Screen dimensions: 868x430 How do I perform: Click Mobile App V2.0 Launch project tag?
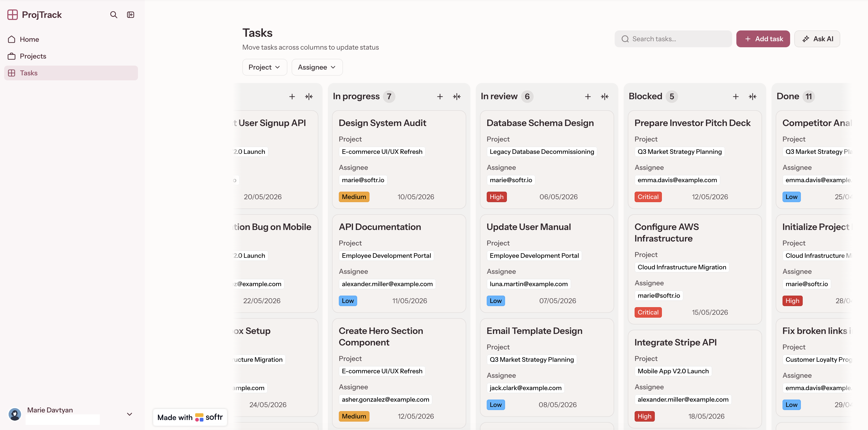pyautogui.click(x=673, y=371)
